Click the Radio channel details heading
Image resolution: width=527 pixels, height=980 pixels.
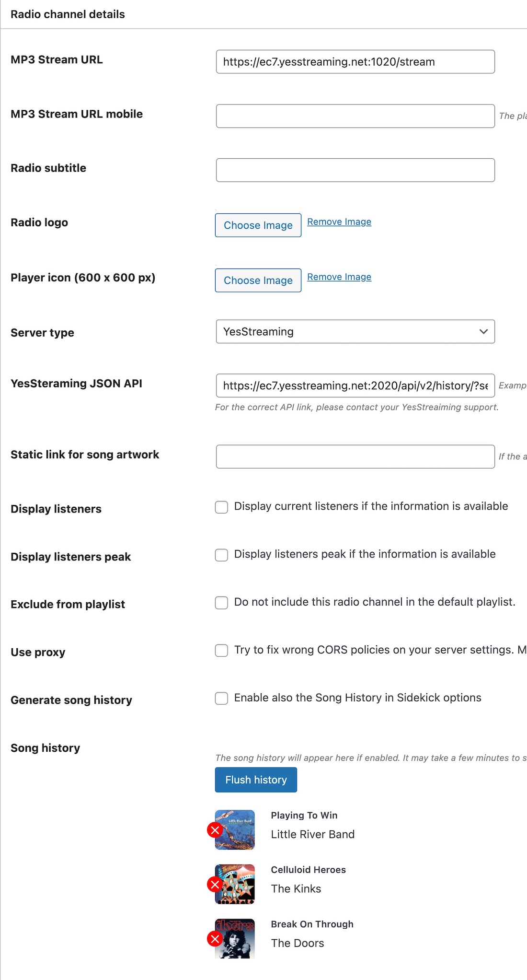[68, 14]
